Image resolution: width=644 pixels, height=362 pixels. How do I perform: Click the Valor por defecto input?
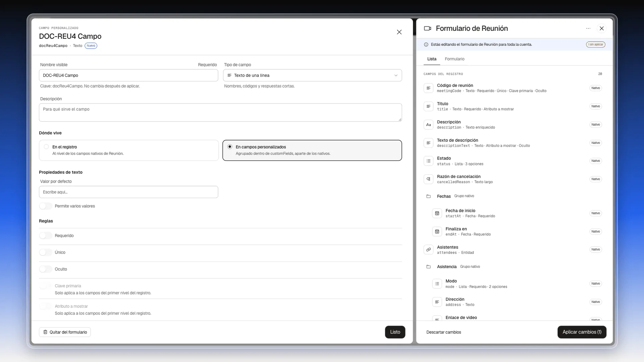128,192
